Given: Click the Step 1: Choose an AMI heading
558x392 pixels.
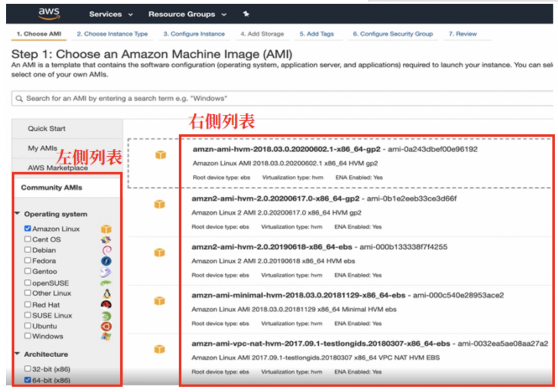Looking at the screenshot, I should (152, 54).
